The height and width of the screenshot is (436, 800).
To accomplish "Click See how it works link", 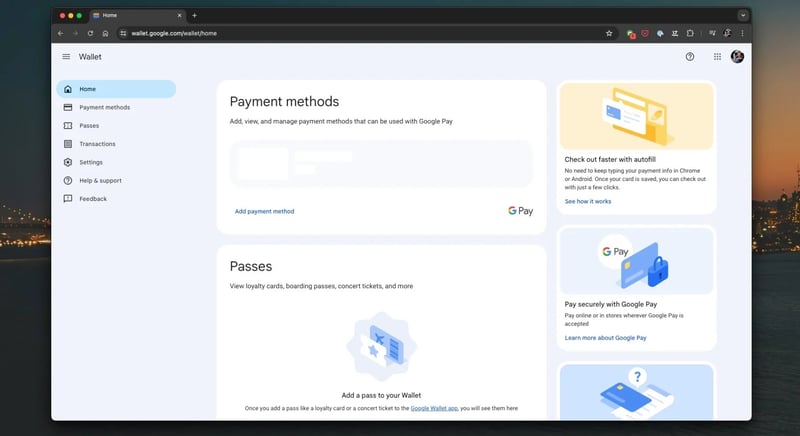I will coord(588,201).
